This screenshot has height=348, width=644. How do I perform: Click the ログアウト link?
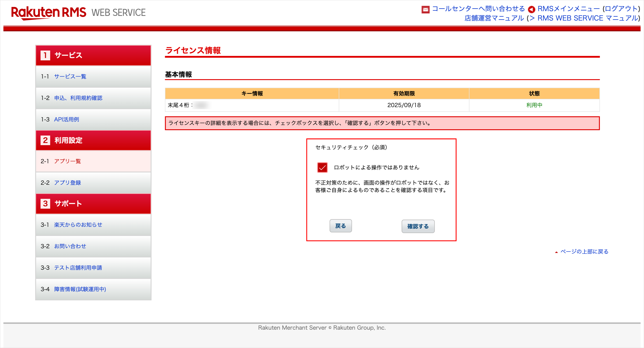[621, 9]
